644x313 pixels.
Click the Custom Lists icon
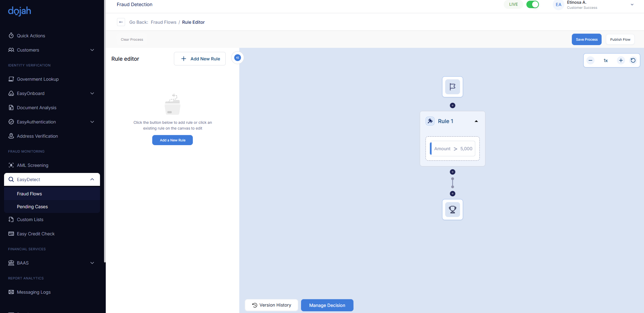coord(11,219)
